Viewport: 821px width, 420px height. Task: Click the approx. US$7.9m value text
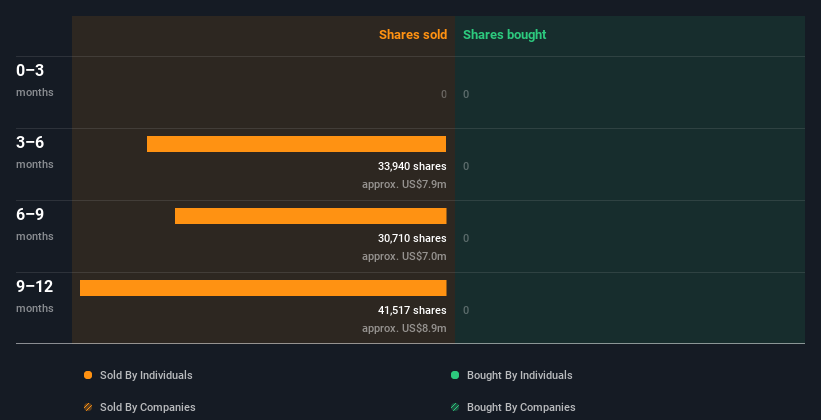point(404,184)
